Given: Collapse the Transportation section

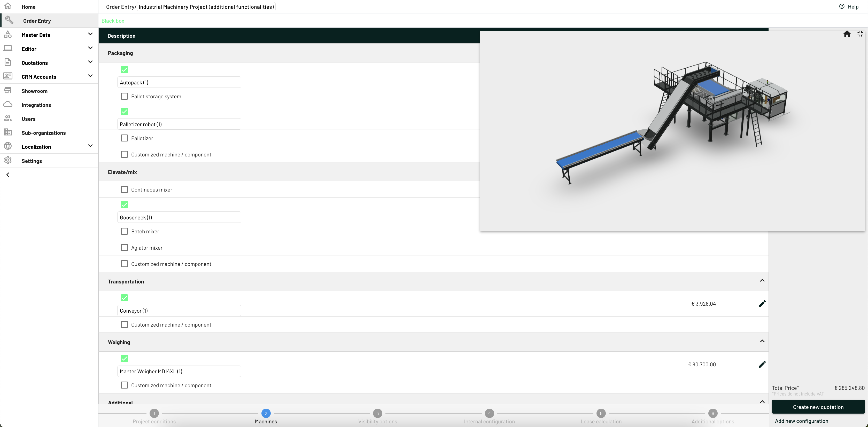Looking at the screenshot, I should click(x=762, y=281).
